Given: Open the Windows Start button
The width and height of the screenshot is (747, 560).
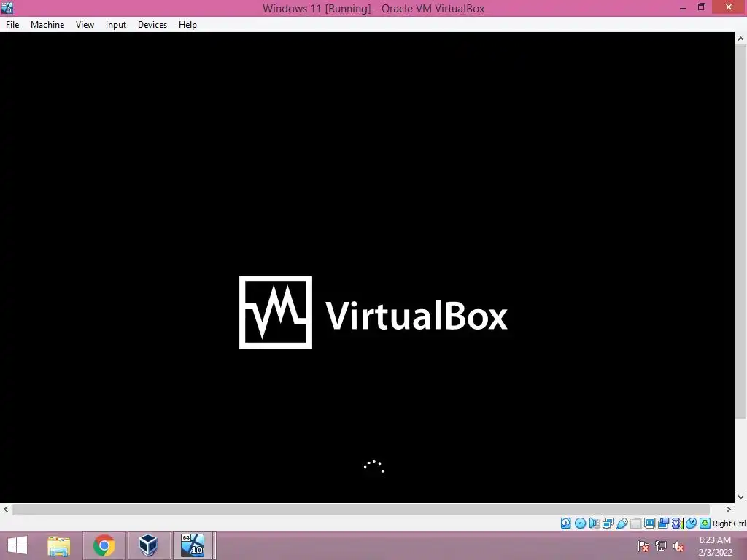Looking at the screenshot, I should click(x=18, y=545).
